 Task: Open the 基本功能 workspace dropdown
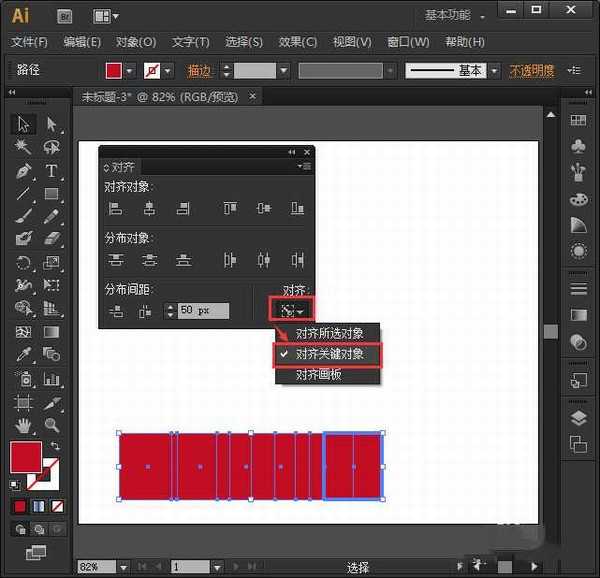[x=455, y=15]
